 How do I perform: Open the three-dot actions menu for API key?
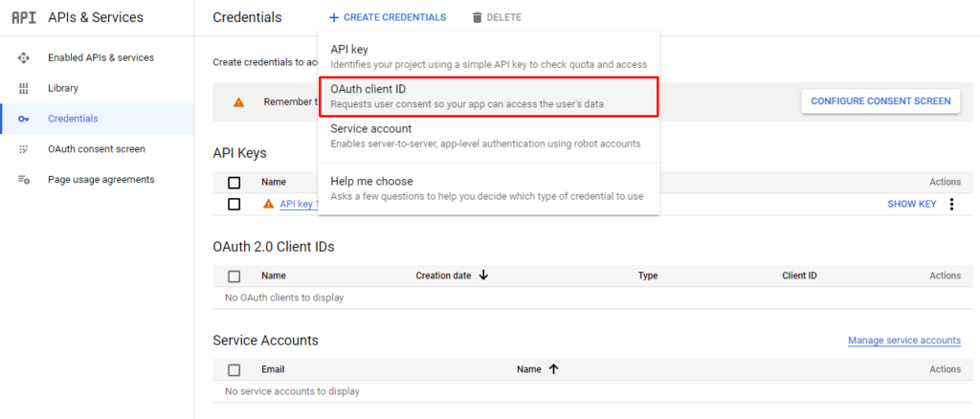point(952,204)
